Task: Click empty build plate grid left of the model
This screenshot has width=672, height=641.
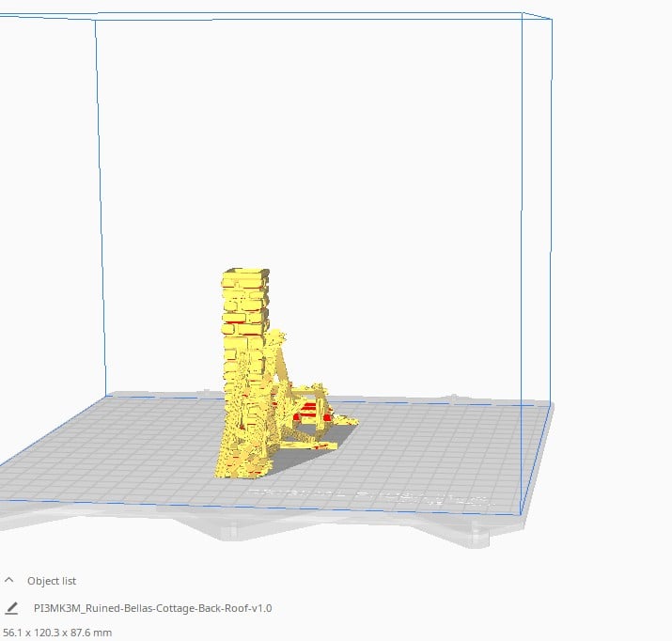Action: [x=122, y=442]
